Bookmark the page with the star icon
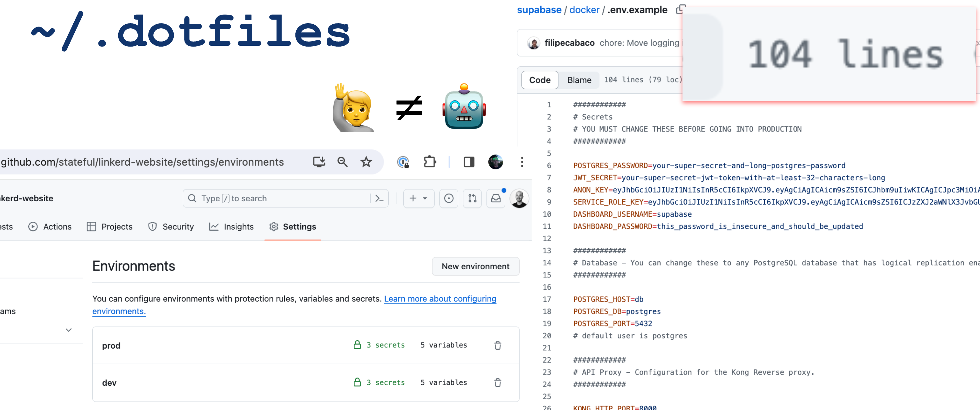 pyautogui.click(x=366, y=162)
